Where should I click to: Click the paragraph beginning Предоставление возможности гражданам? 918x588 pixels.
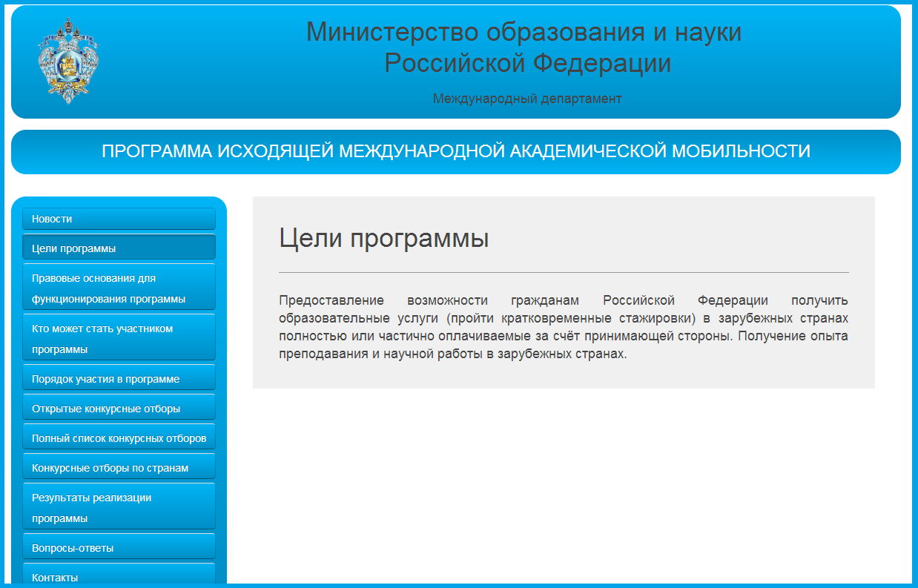coord(564,327)
